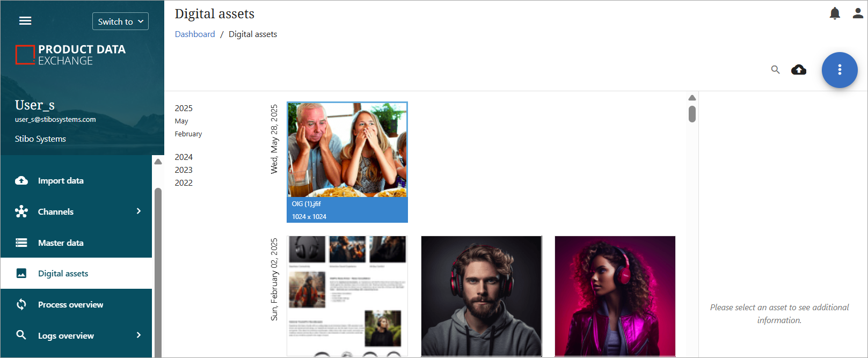Open the Switch to dropdown
Screen dimensions: 868x358
(120, 21)
